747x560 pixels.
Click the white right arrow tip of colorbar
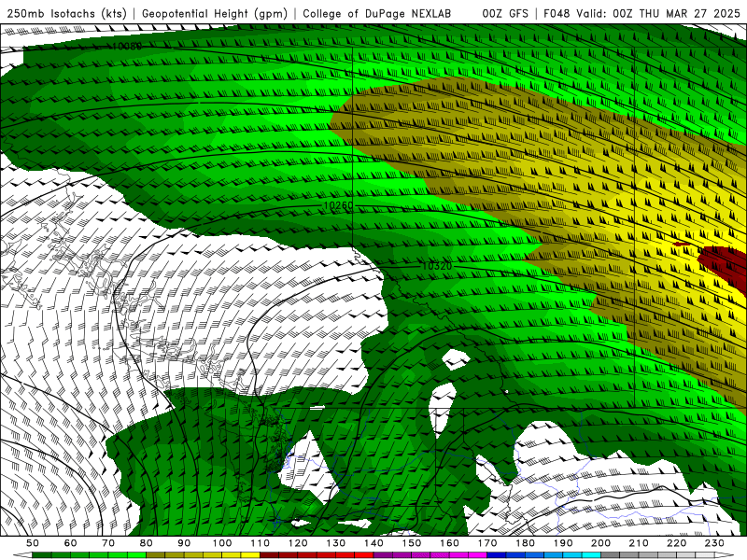pos(725,555)
